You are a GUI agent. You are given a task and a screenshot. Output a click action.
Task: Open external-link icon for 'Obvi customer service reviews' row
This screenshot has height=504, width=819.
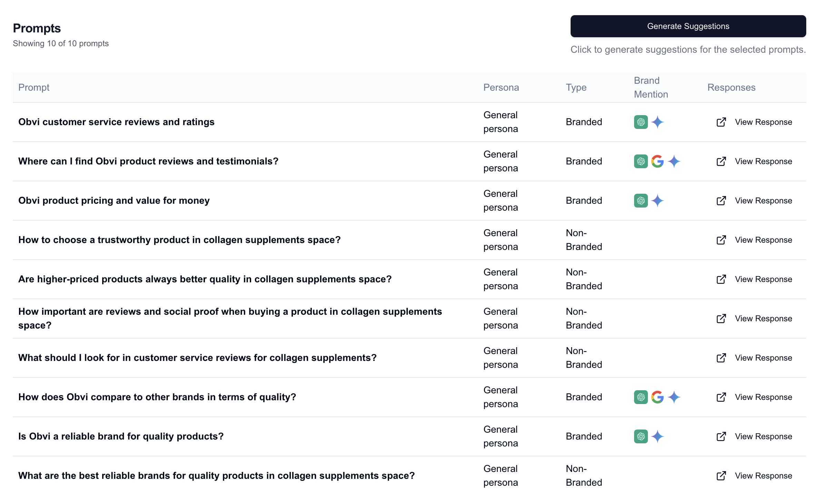[721, 122]
